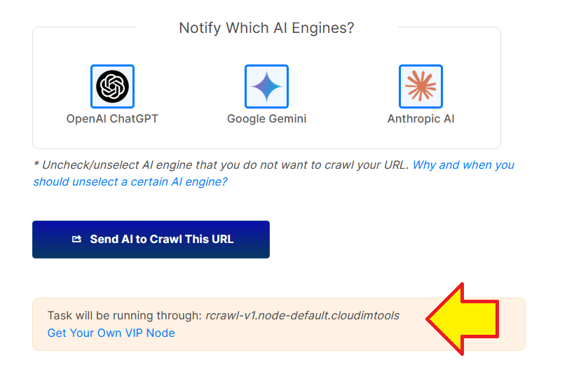Click the "Anthropic AI" text label
Screen dimensions: 588x381
(421, 119)
